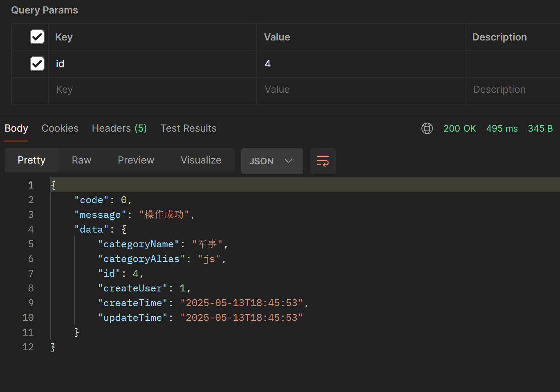Uncheck the id query parameter checkbox

coord(37,64)
